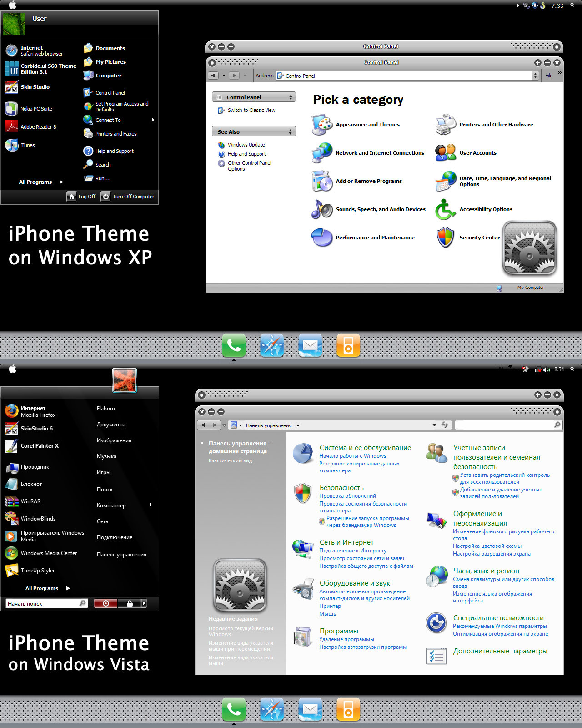Refresh the Панель управления address bar
The height and width of the screenshot is (728, 582).
pyautogui.click(x=444, y=425)
